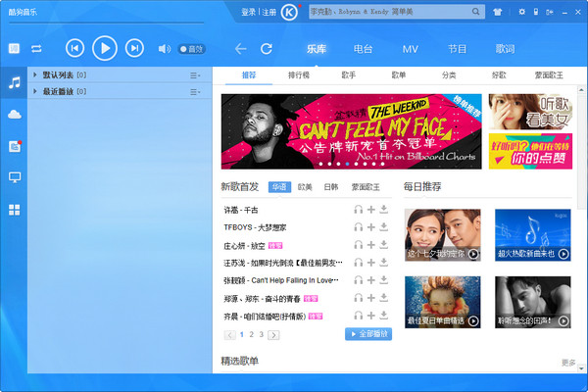
Task: Open the 听歌看美女 promo image
Action: (530, 112)
